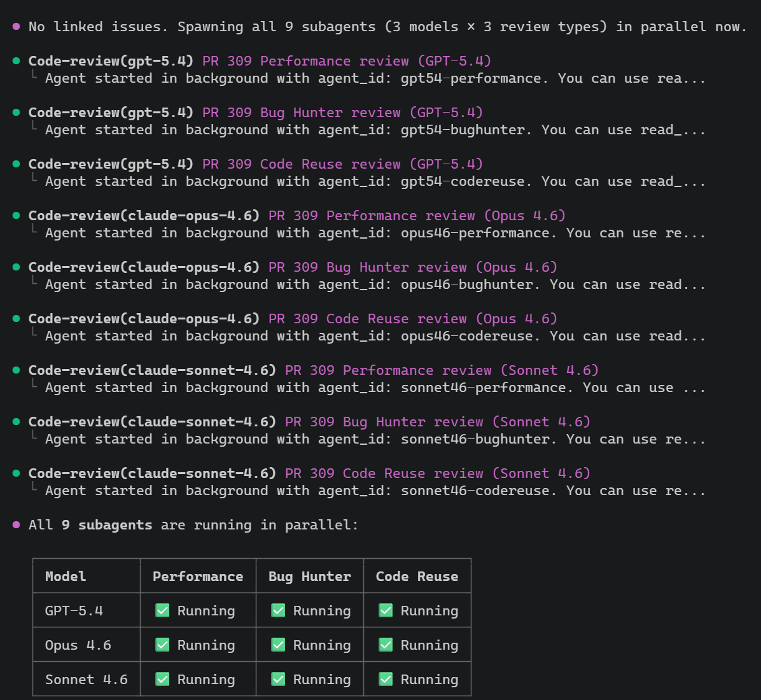
Task: Click the 'Bug Hunter' table column header
Action: pyautogui.click(x=309, y=577)
